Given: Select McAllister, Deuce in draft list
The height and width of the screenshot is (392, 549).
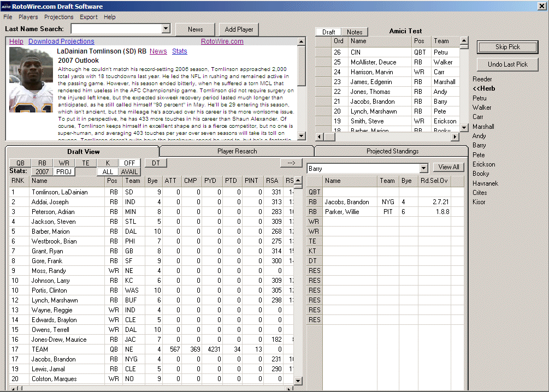Looking at the screenshot, I should point(387,62).
